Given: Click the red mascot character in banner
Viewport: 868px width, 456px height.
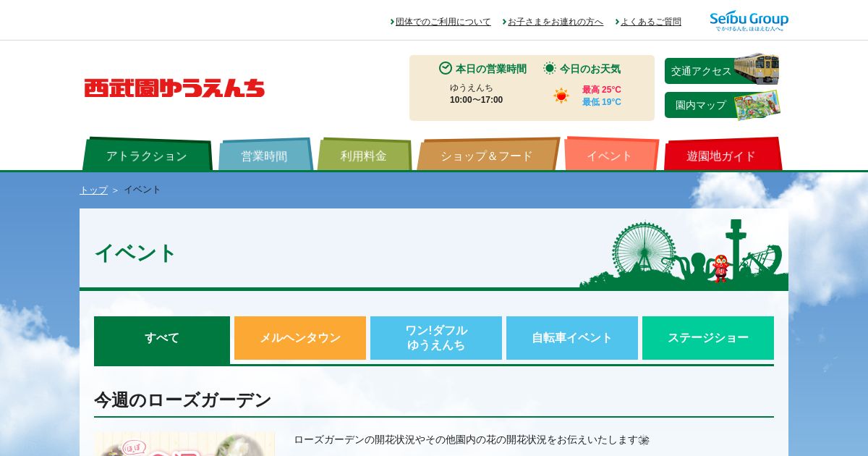Looking at the screenshot, I should 720,268.
